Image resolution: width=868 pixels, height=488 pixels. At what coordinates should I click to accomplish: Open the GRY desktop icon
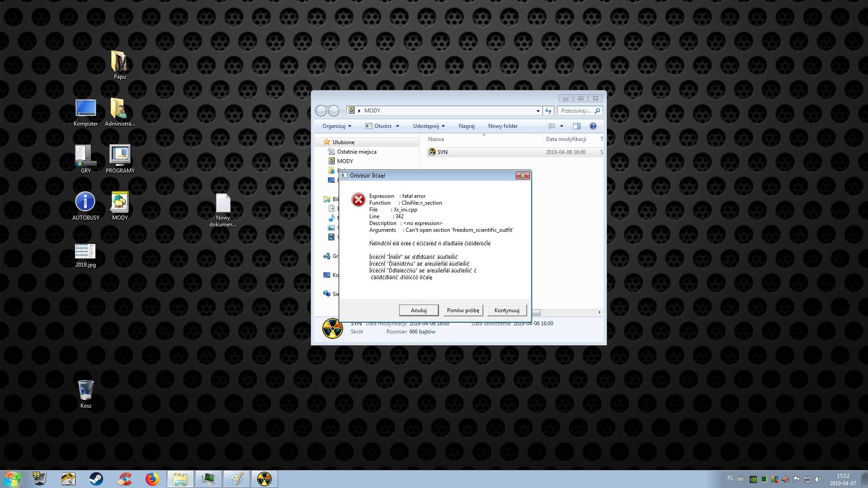pos(85,159)
